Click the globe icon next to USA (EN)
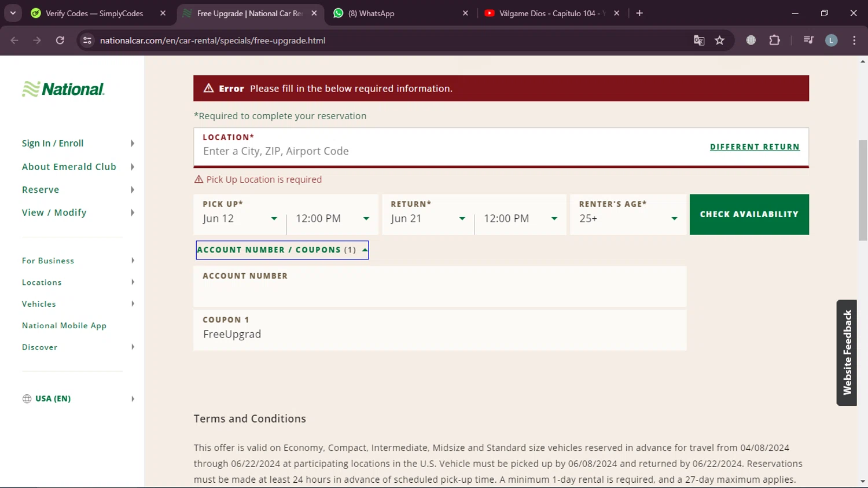Screen dimensions: 868x488 tap(27, 399)
